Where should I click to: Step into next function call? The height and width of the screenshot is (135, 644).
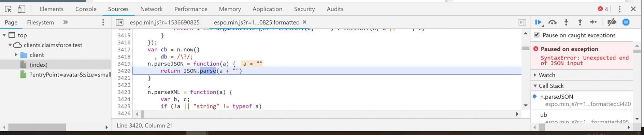point(566,22)
